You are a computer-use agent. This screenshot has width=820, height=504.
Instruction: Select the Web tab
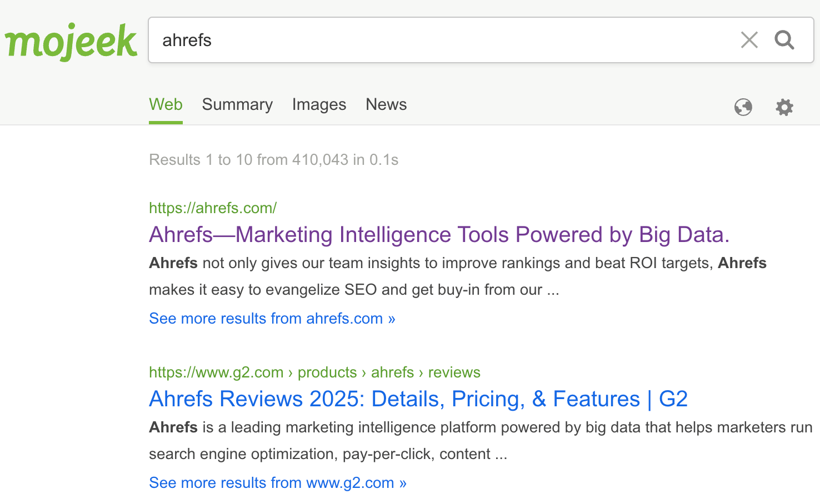coord(166,104)
